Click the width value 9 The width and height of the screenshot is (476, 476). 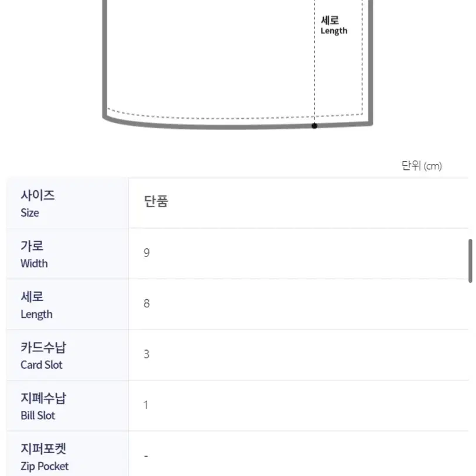coord(146,252)
